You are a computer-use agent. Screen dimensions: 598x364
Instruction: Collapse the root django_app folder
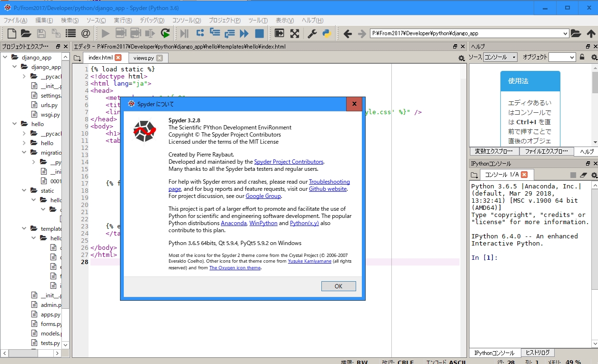click(x=6, y=57)
